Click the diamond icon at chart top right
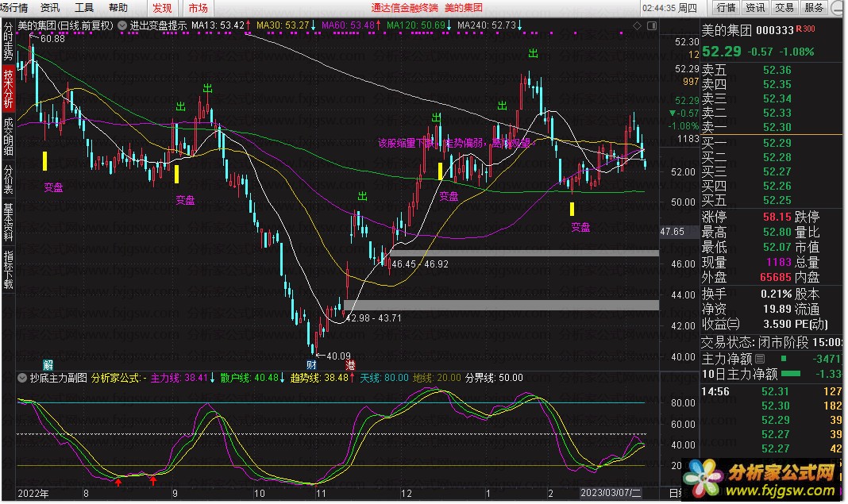 [x=637, y=25]
